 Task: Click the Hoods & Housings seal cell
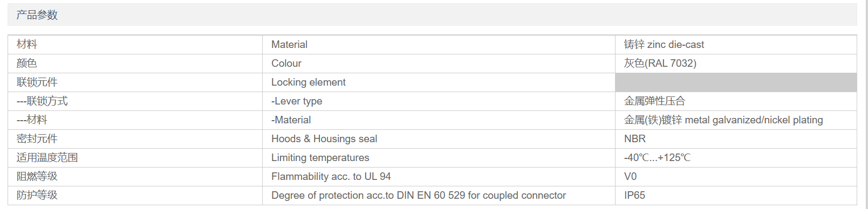[x=324, y=139]
